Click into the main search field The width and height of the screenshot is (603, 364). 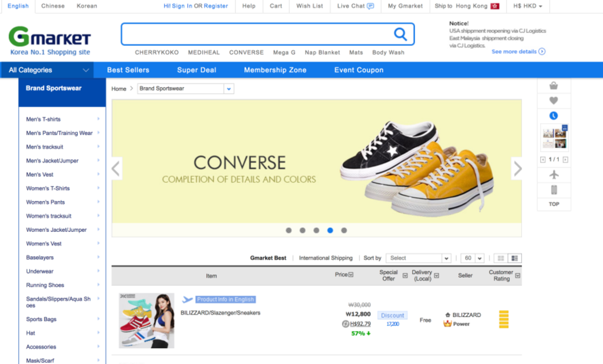click(x=257, y=34)
